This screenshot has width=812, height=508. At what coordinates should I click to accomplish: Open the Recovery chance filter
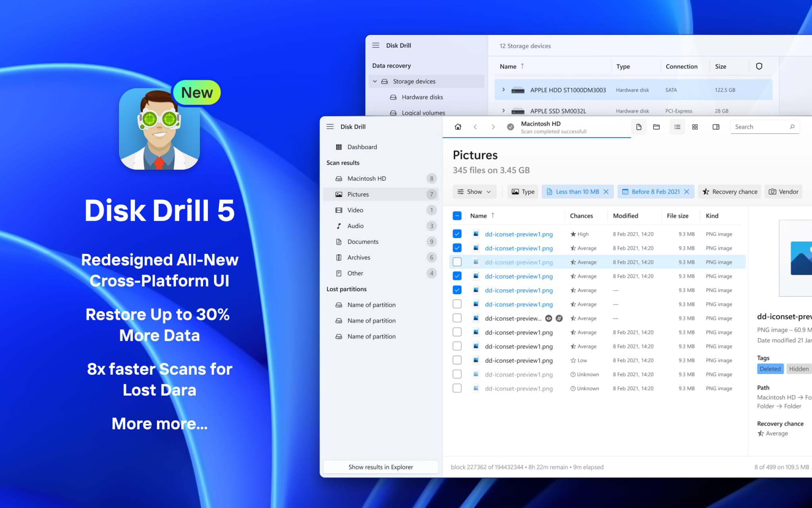click(730, 192)
